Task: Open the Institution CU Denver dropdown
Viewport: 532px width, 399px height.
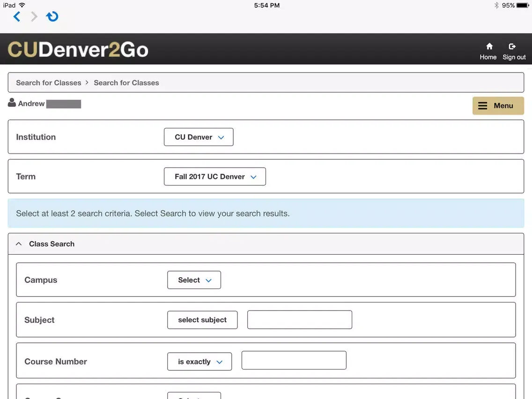Action: click(x=199, y=137)
